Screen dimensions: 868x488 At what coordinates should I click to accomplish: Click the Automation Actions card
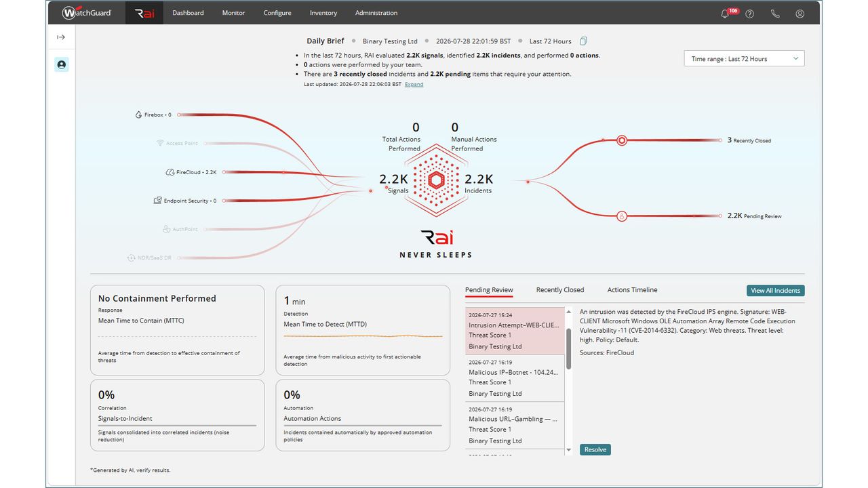[x=363, y=415]
